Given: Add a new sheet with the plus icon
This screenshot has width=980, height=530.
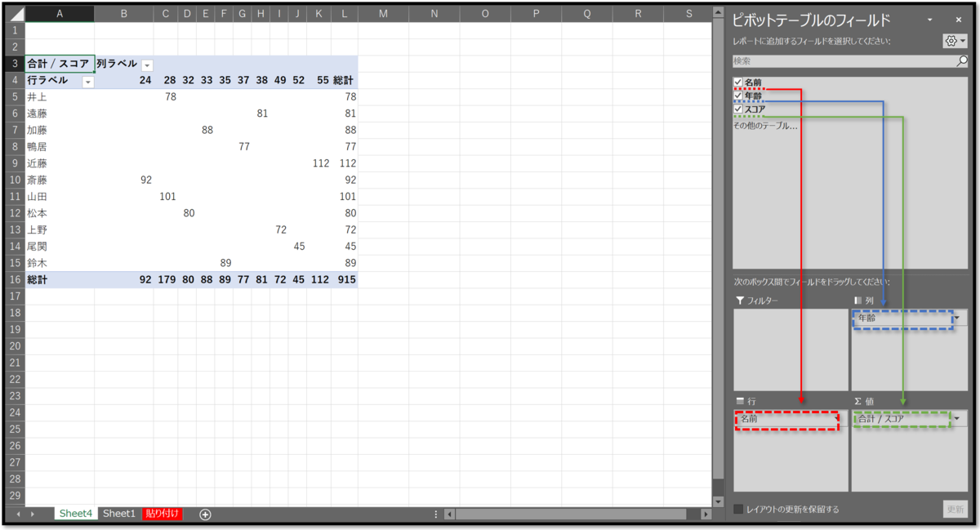Looking at the screenshot, I should point(205,514).
